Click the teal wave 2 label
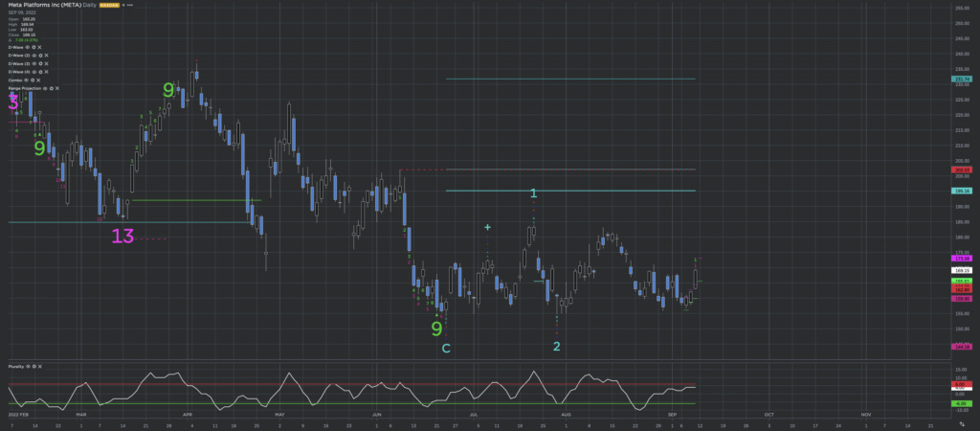Image resolution: width=980 pixels, height=431 pixels. 556,346
